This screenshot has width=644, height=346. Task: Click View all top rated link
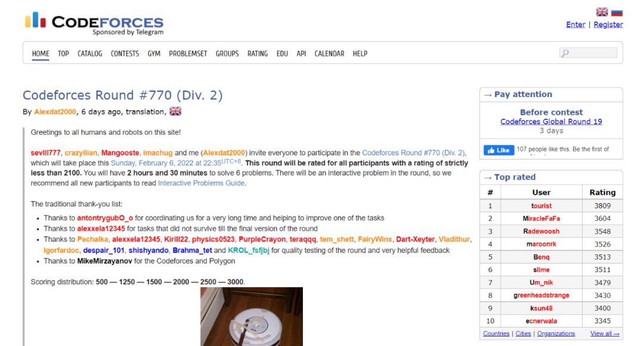pos(605,333)
